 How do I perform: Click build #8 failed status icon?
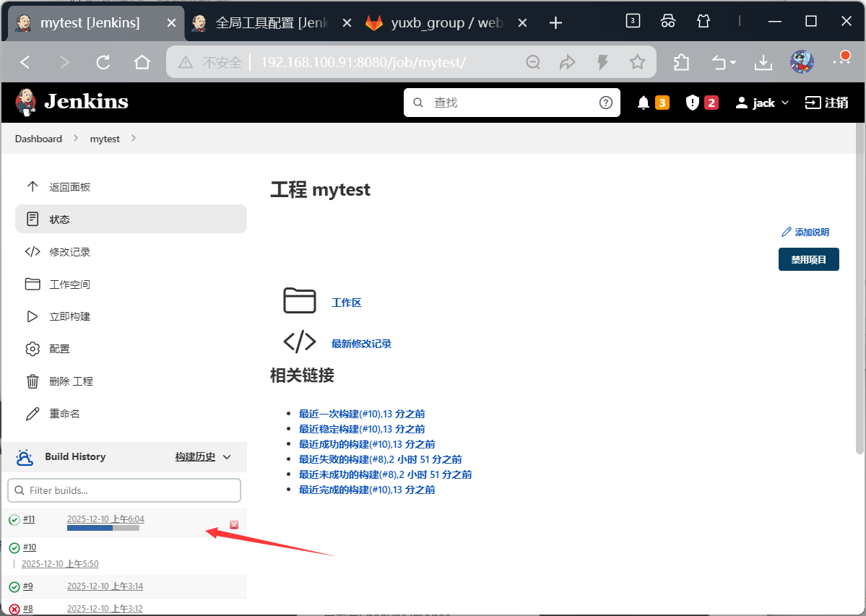(14, 610)
